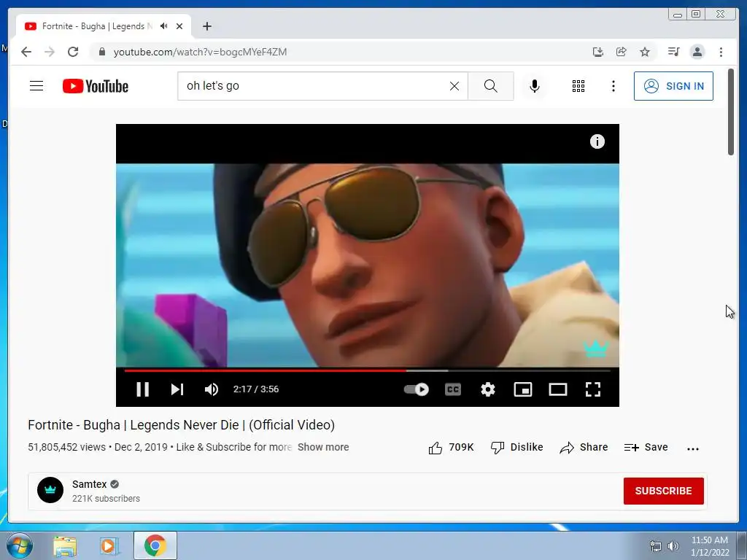View site information lock icon

tap(101, 52)
